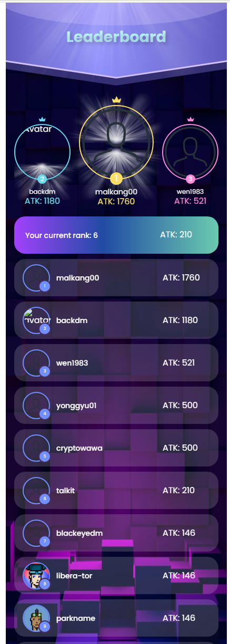Select malkang00's name in the list
230x644 pixels.
pos(78,277)
